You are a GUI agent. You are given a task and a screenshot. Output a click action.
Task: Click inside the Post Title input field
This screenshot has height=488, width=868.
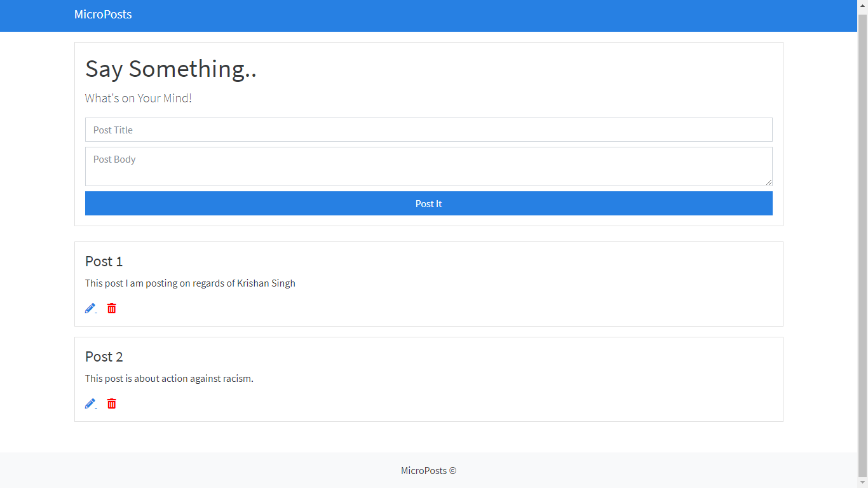click(x=429, y=130)
